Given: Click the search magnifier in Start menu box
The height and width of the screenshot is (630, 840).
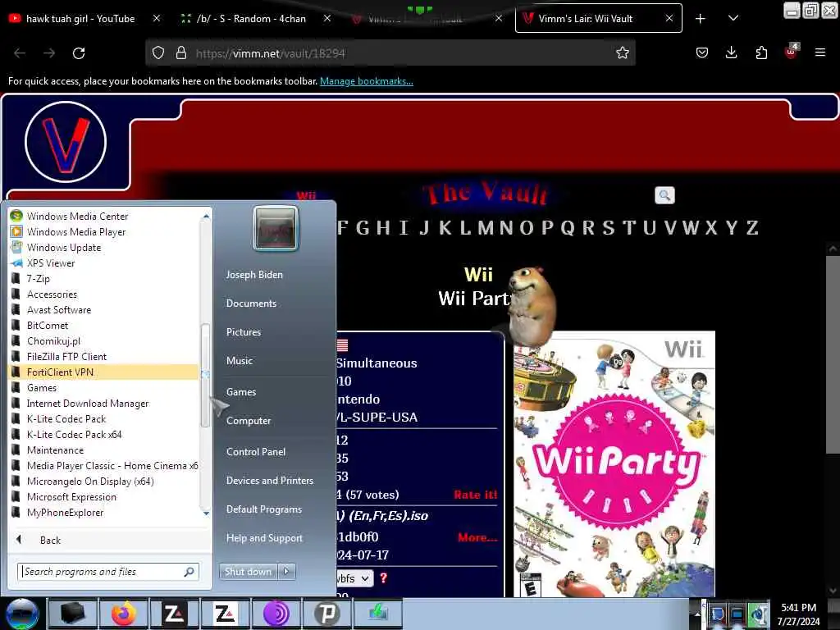Looking at the screenshot, I should tap(189, 572).
